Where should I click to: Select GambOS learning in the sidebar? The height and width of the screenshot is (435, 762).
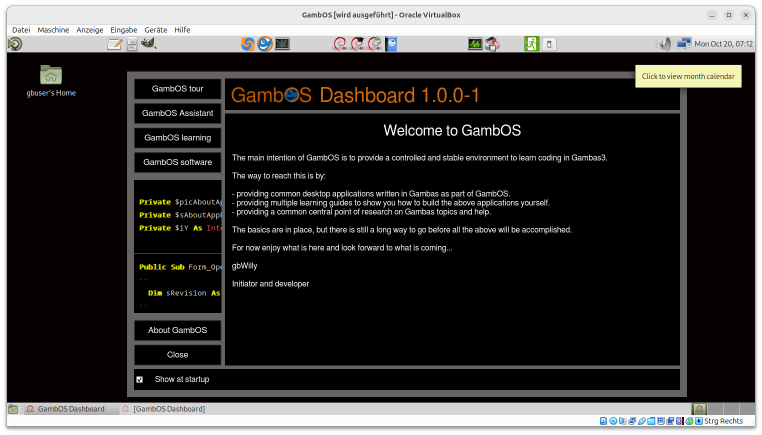pyautogui.click(x=178, y=137)
